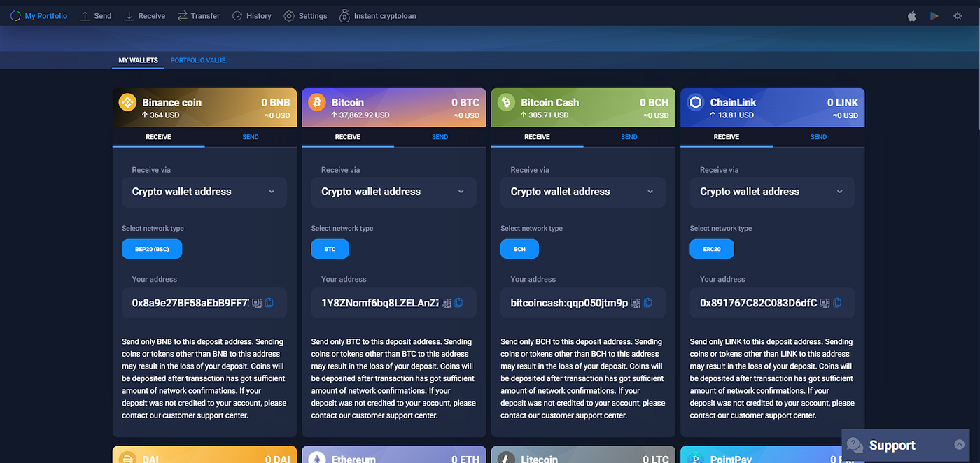
Task: Click the Bitcoin logo icon
Action: 316,102
